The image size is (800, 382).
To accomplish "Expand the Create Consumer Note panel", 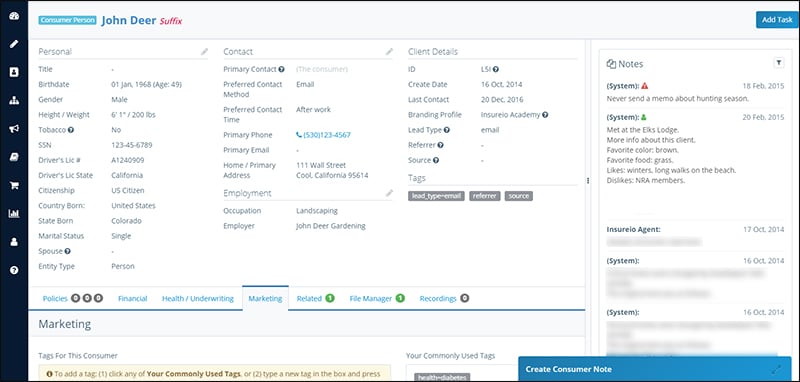I will (778, 369).
